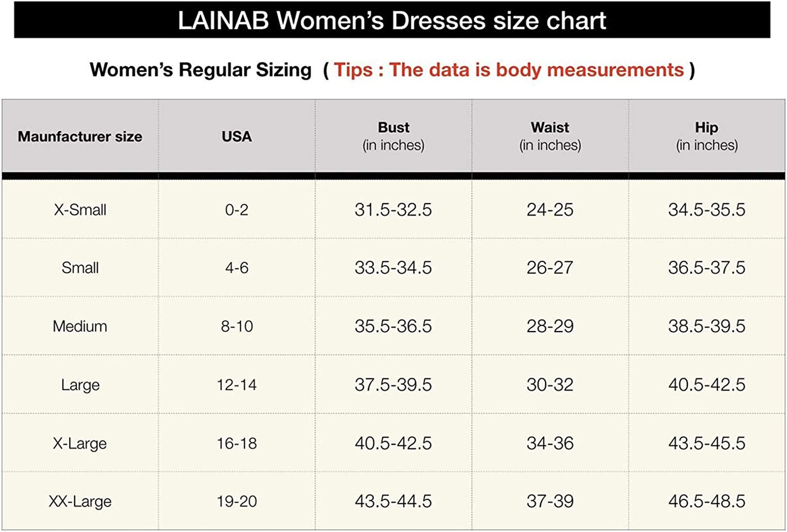787x532 pixels.
Task: Select the 30-32 waist measurement cell
Action: coord(550,385)
